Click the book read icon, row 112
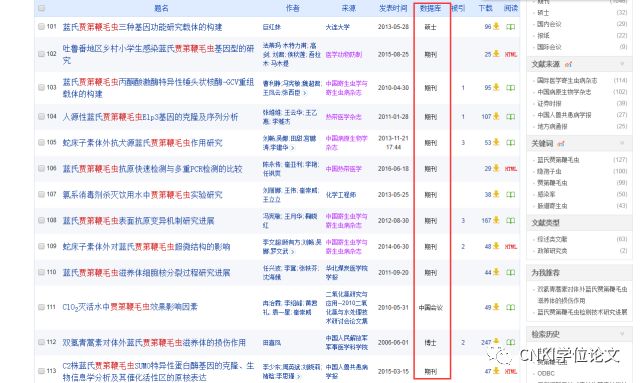The image size is (640, 383). pyautogui.click(x=511, y=342)
